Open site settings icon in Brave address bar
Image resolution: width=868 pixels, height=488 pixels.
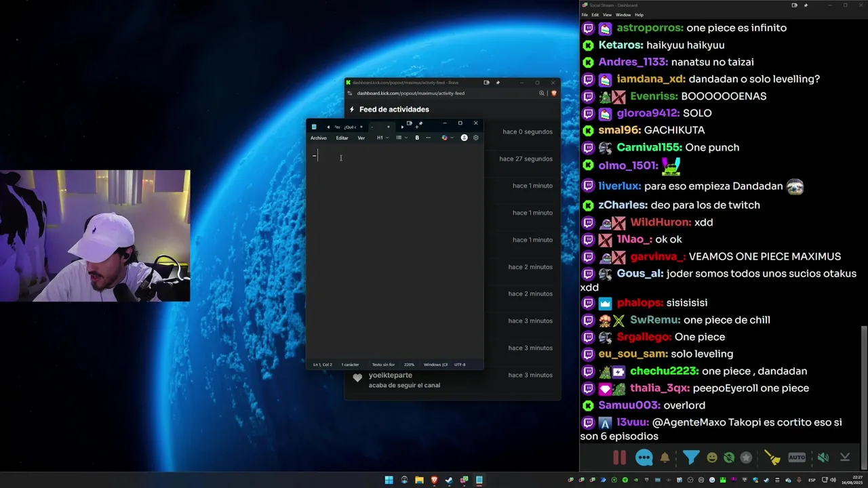[350, 94]
